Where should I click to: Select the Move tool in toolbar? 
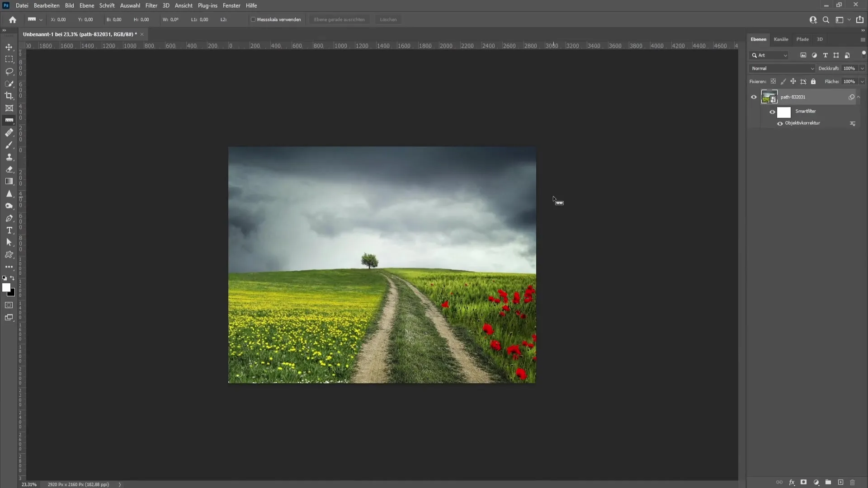(8, 47)
